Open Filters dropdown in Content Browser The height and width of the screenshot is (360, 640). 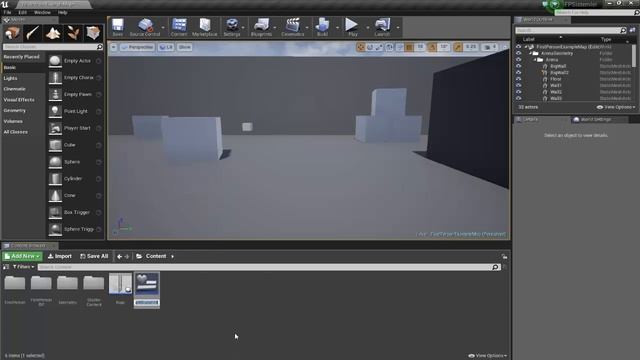coord(23,267)
